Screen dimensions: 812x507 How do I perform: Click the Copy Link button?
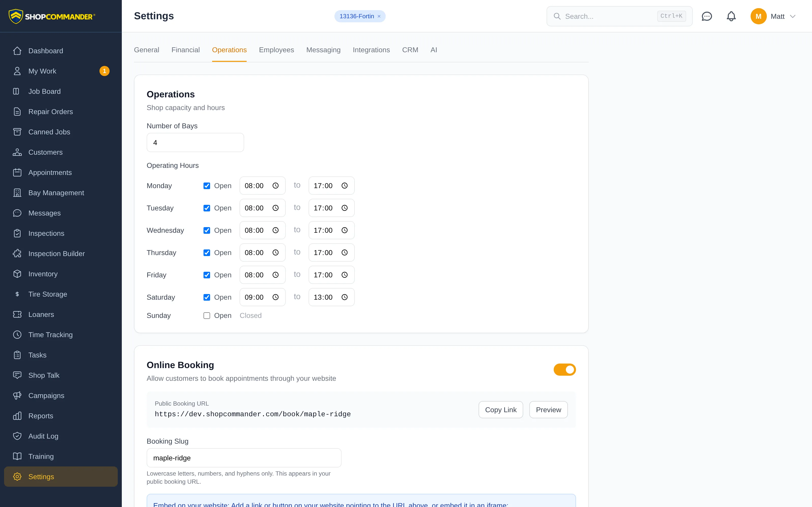point(501,410)
